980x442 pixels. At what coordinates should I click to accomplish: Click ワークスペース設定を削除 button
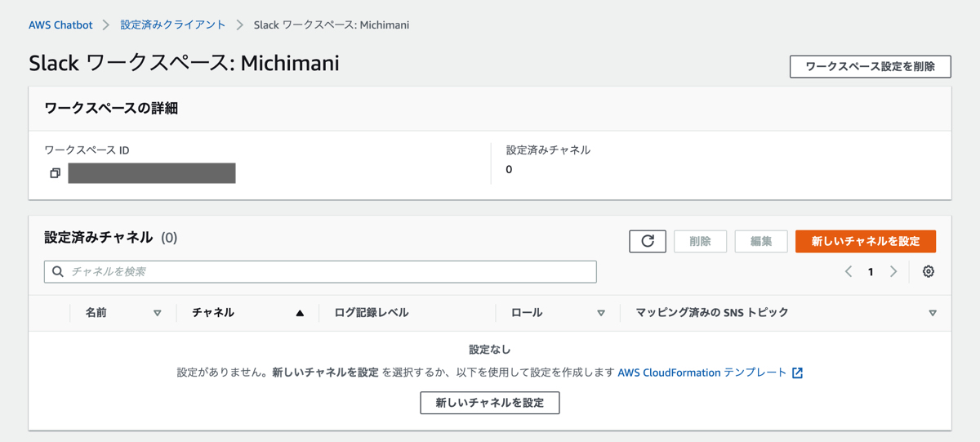pyautogui.click(x=871, y=66)
